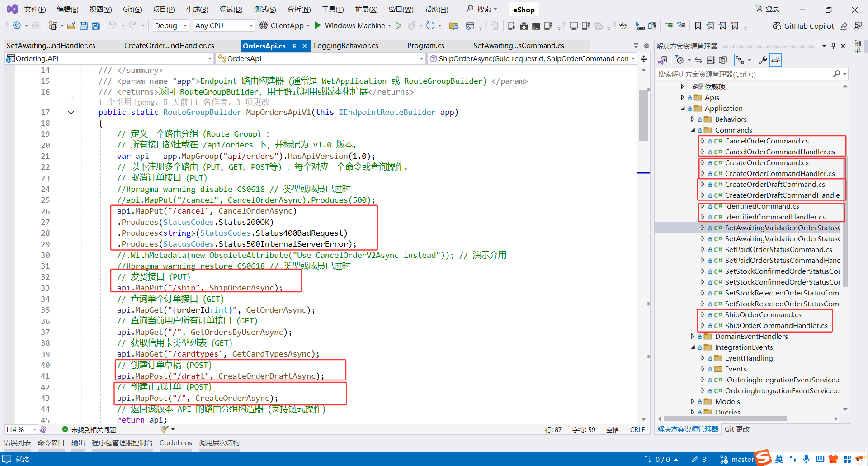
Task: Toggle file nesting in Solution Explorer
Action: [x=740, y=60]
